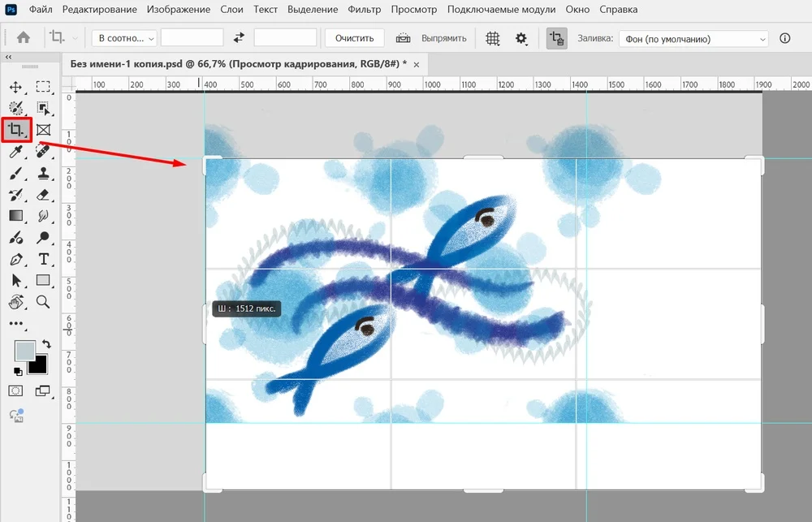Select the Horizontal Type tool

43,259
